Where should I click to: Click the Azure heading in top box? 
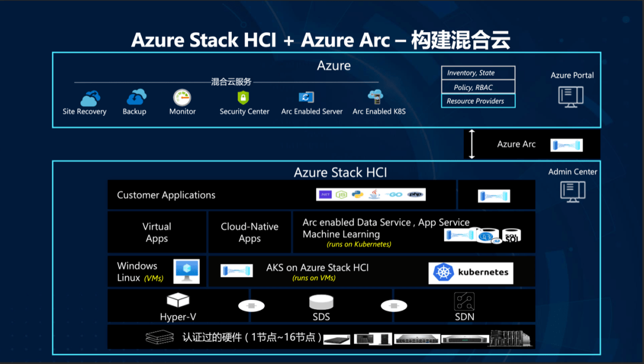(334, 66)
